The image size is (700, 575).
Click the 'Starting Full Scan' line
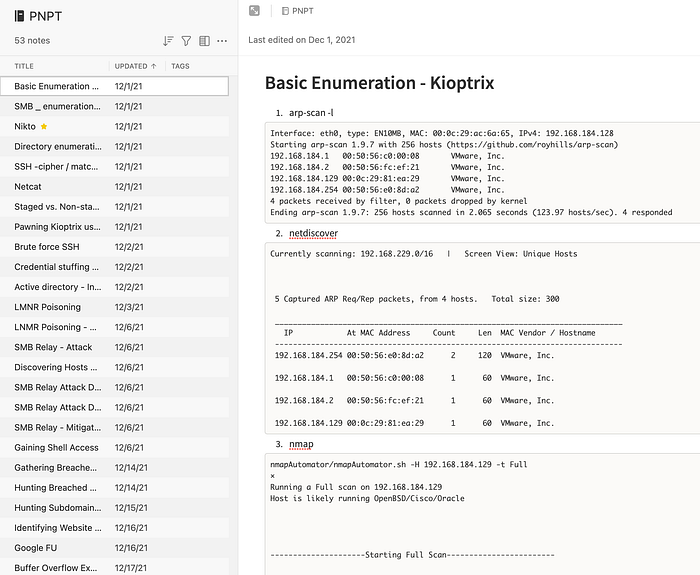pos(412,555)
